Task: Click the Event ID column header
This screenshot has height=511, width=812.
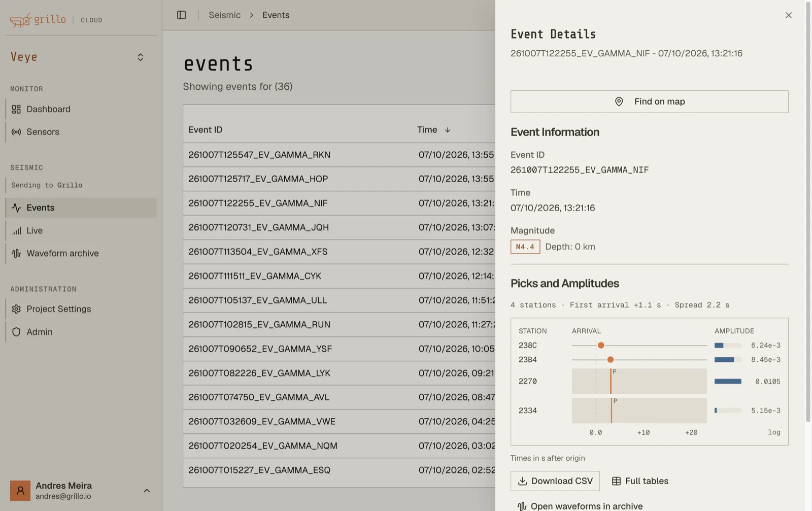Action: coord(205,130)
